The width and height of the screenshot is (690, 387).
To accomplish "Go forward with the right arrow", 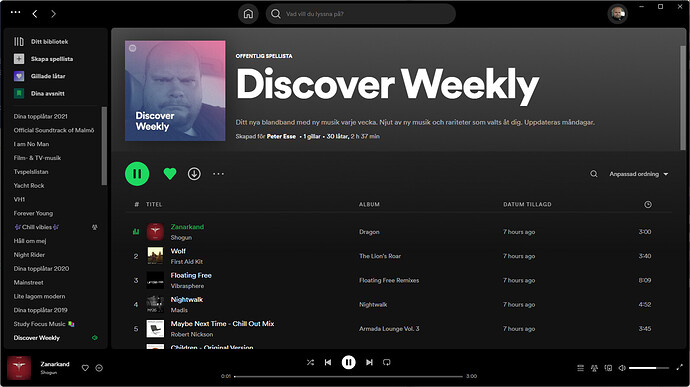I will pos(53,14).
